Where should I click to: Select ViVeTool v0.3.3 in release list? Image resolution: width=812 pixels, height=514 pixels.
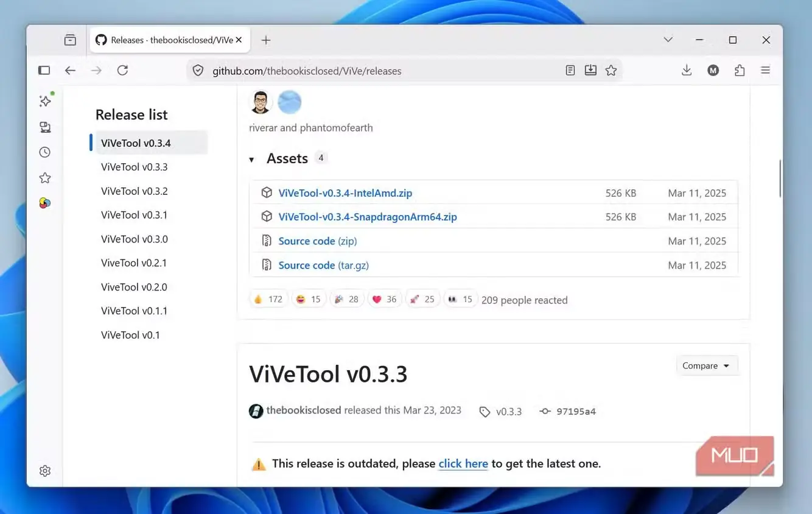click(x=135, y=167)
